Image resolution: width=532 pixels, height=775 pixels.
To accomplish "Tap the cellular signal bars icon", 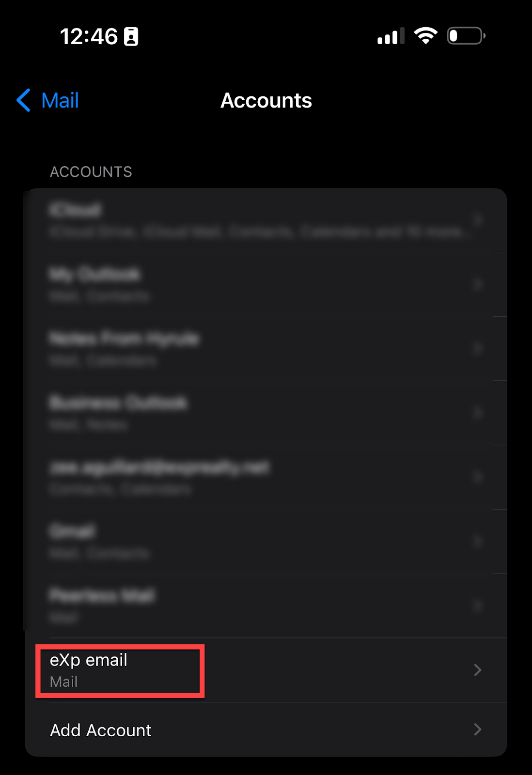I will (x=391, y=36).
